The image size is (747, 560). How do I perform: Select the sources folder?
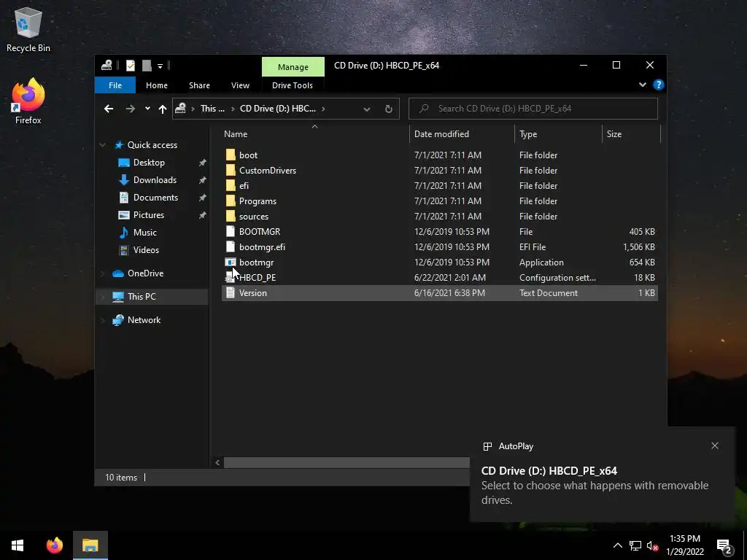pyautogui.click(x=439, y=216)
